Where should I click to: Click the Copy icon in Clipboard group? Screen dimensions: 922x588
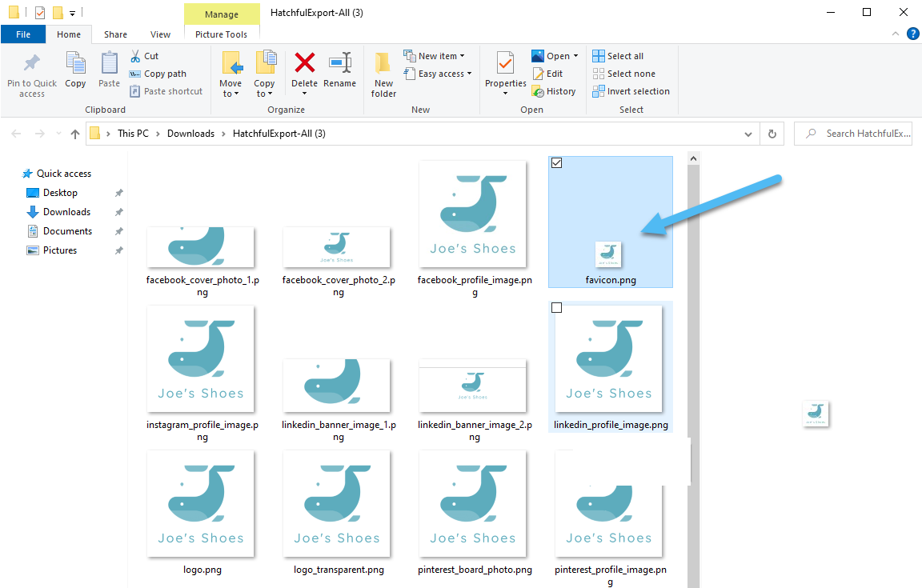click(75, 64)
